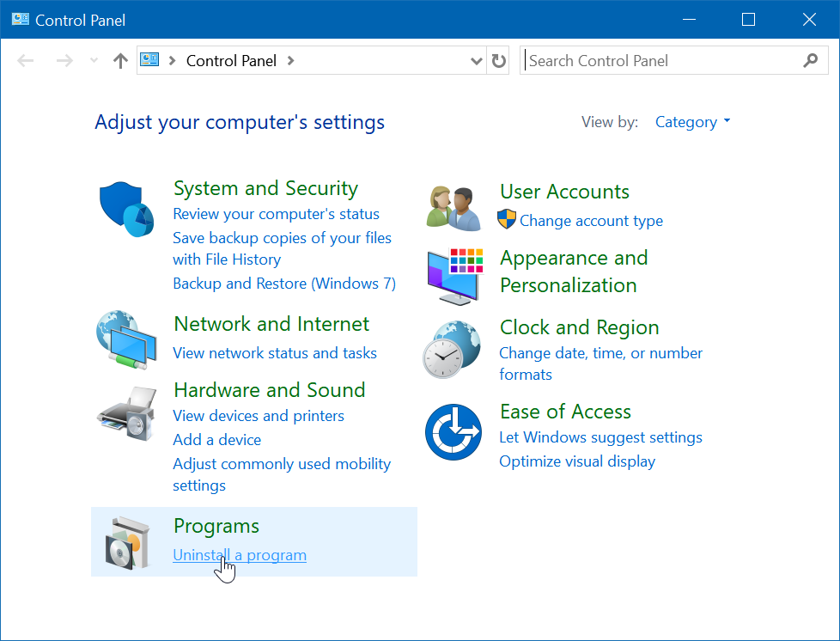840x641 pixels.
Task: Select Let Windows suggest settings
Action: tap(600, 436)
